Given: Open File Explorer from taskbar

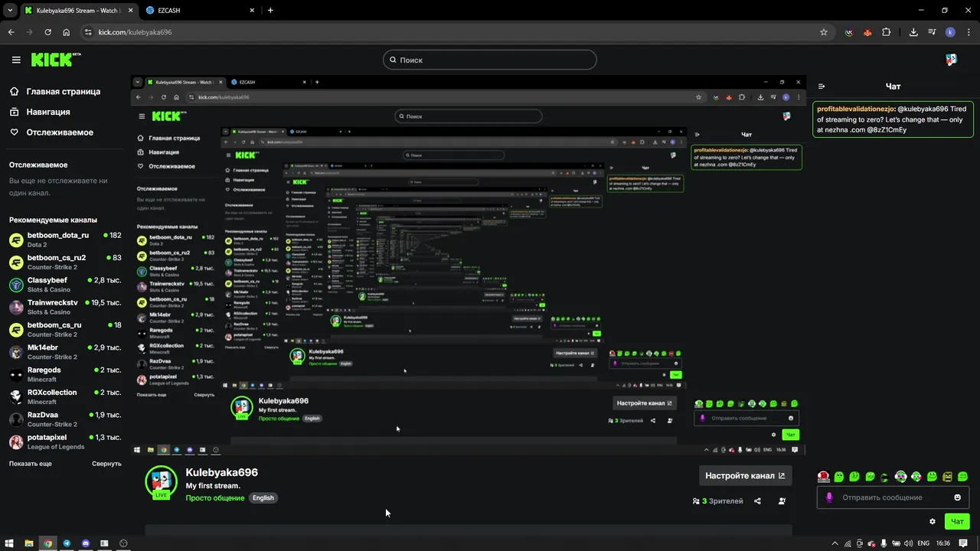Looking at the screenshot, I should coord(29,543).
